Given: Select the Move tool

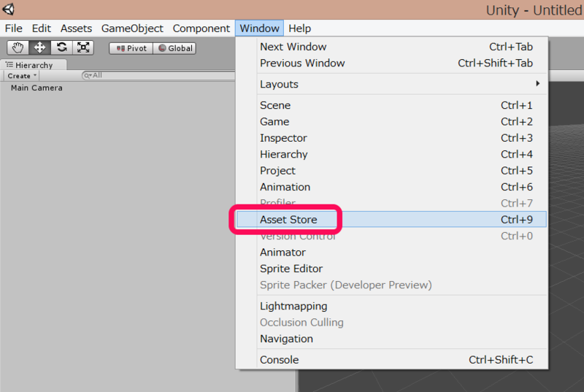Looking at the screenshot, I should point(39,47).
